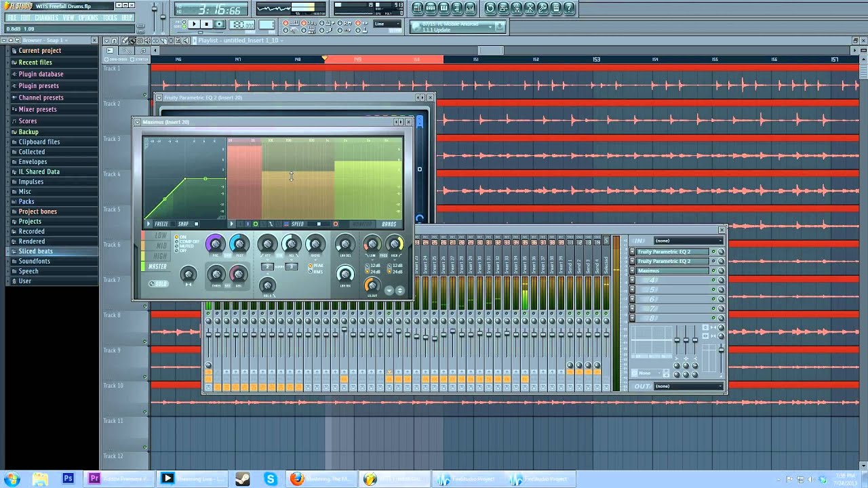Arm recording with the transport record button
Screen dimensions: 868x488
219,24
